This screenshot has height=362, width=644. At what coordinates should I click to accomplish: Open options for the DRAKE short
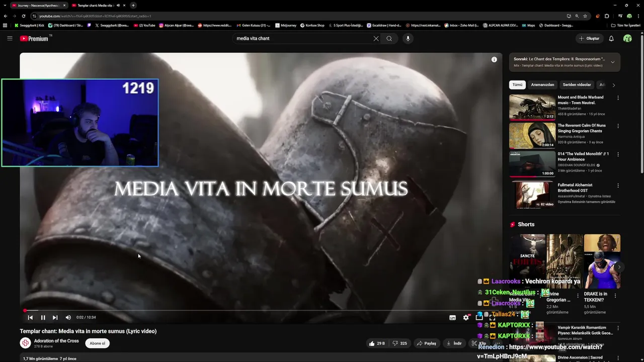615,296
